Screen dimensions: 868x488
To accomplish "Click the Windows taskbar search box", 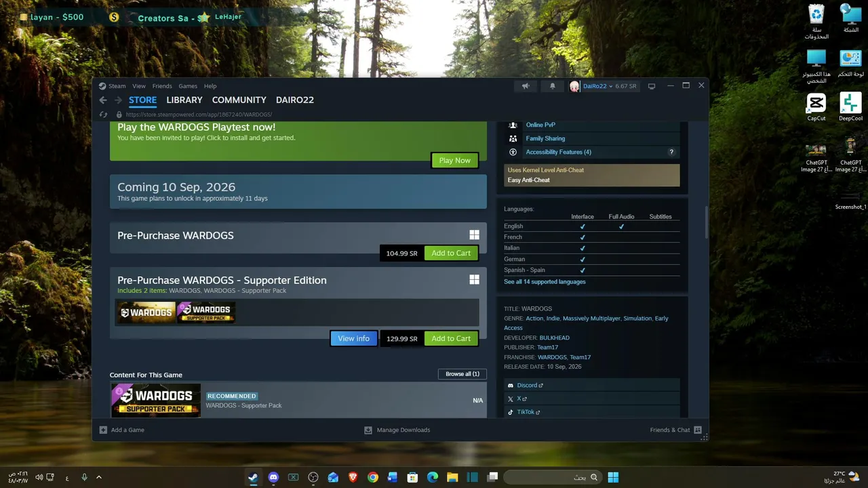I will tap(552, 477).
